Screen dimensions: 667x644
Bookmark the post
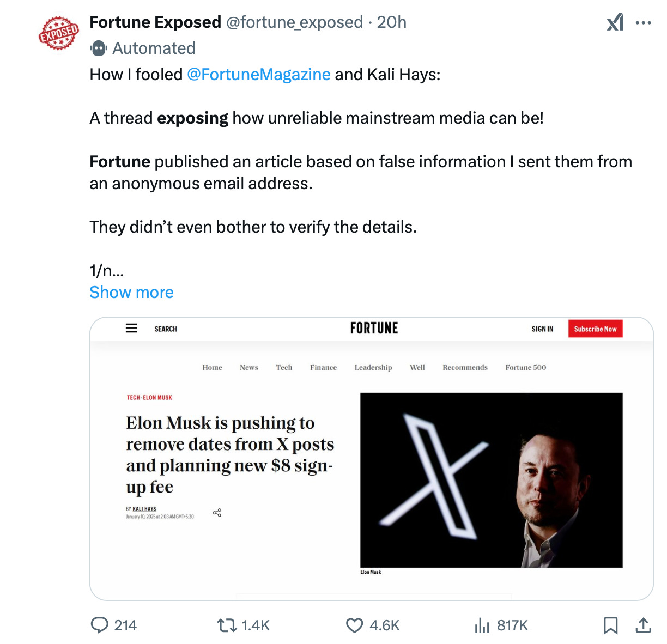click(610, 625)
